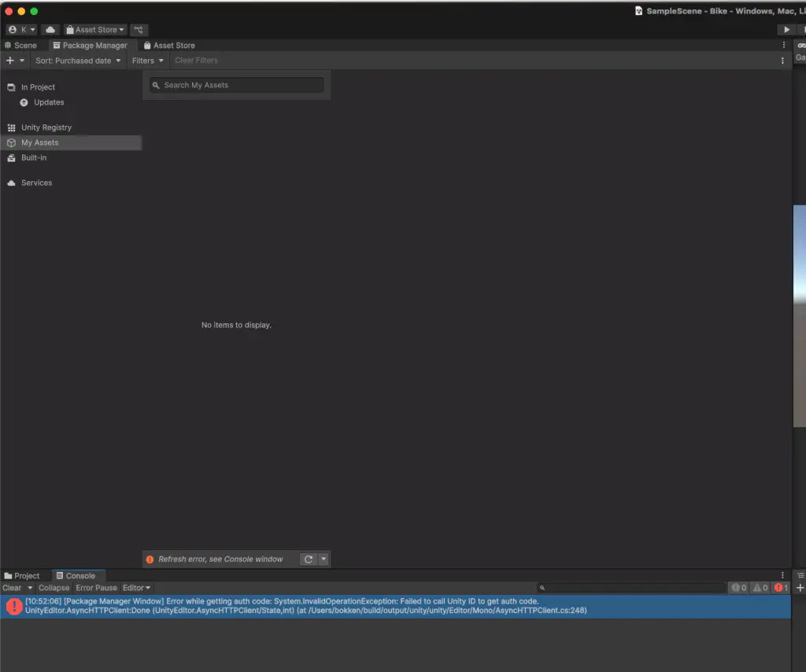Toggle info messages counter in Console
The image size is (806, 672).
coord(738,588)
